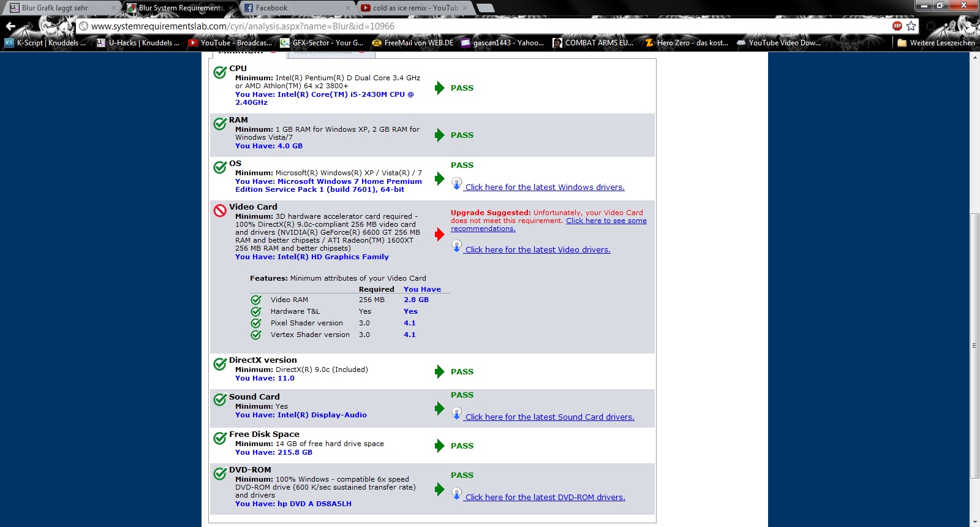
Task: Click the green check icon beside OS
Action: tap(220, 167)
